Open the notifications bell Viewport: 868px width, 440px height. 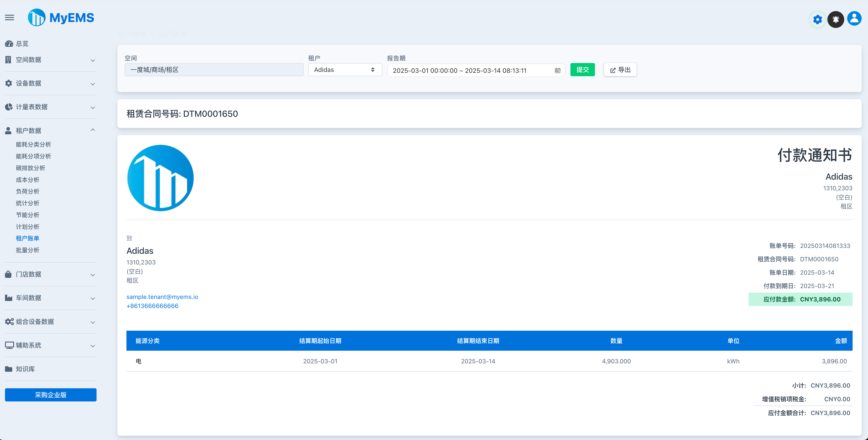[836, 19]
